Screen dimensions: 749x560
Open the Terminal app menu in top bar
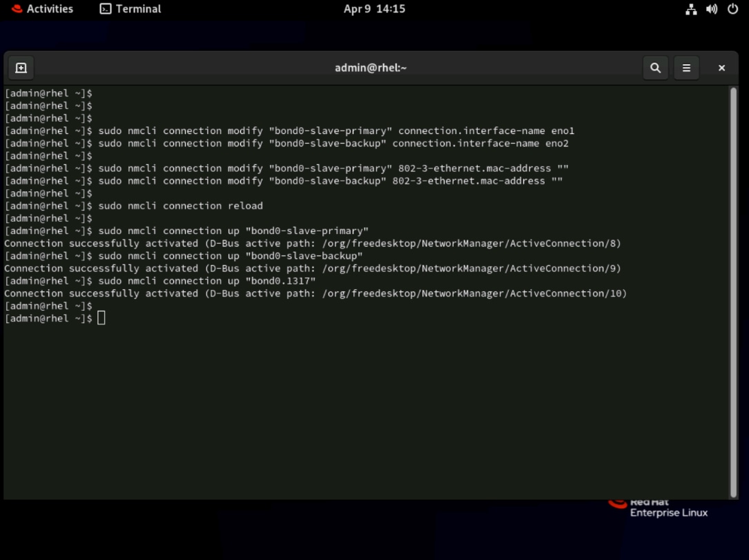click(130, 8)
